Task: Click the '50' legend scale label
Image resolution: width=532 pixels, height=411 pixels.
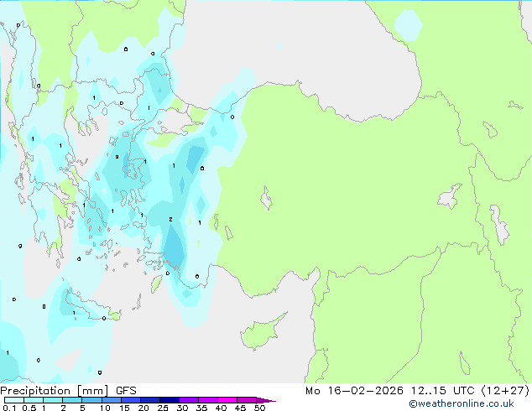Action: [x=259, y=408]
